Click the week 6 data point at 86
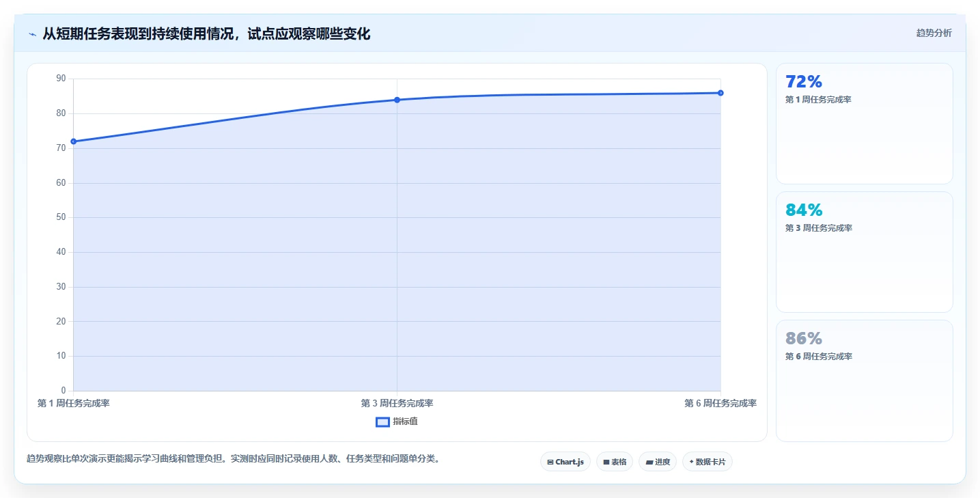Screen dimensions: 980x498 720,93
